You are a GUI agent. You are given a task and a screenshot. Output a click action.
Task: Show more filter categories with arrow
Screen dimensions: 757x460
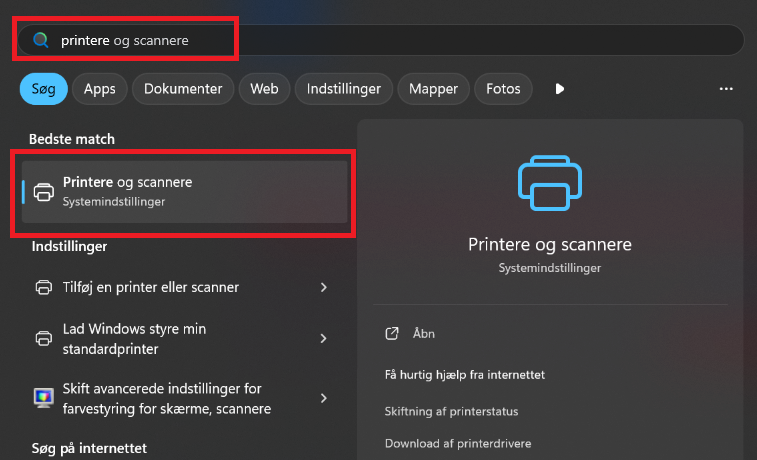[x=560, y=89]
